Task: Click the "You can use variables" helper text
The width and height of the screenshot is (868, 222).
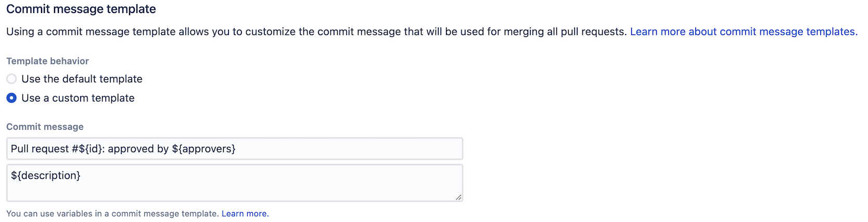Action: (x=112, y=214)
